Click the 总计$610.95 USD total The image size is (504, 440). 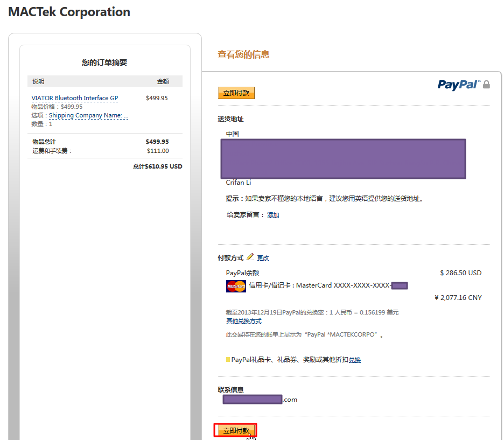click(x=157, y=166)
